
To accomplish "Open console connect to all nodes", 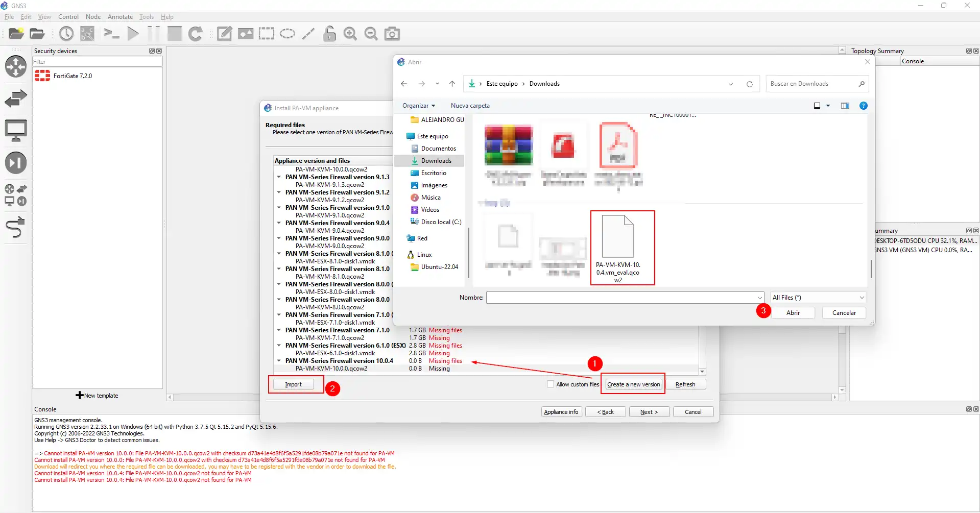I will (x=111, y=34).
